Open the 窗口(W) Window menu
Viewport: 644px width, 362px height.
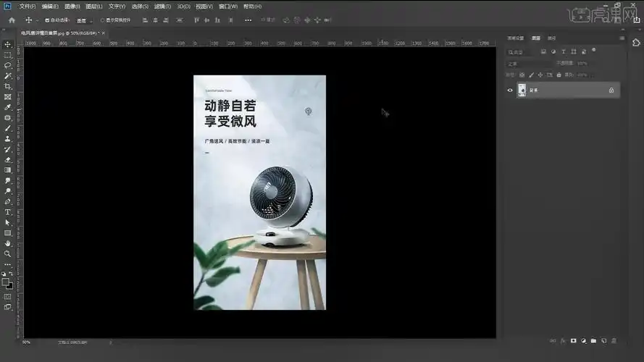[x=228, y=7]
